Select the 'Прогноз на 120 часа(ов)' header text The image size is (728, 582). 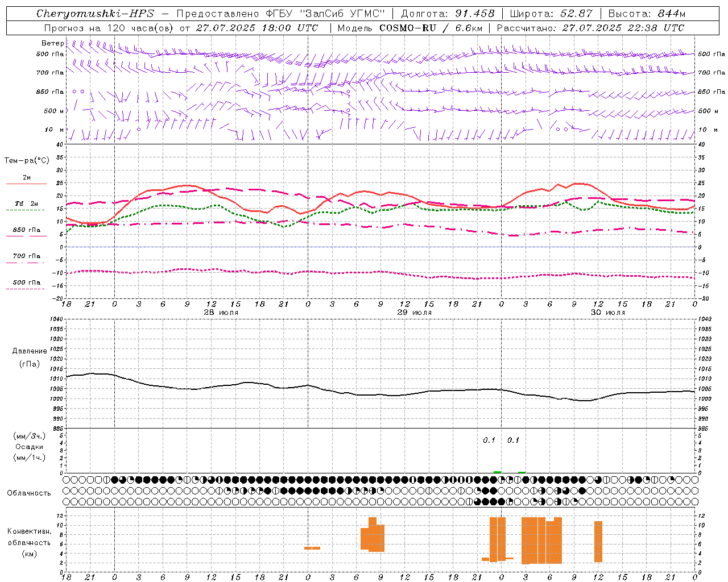click(x=109, y=28)
